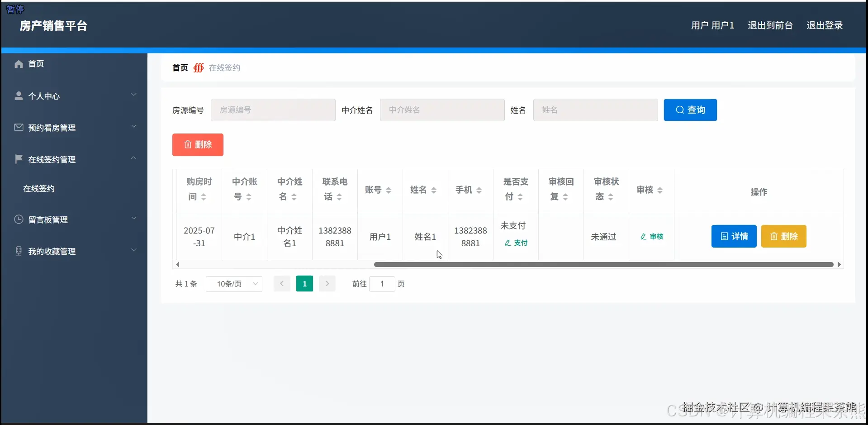Click the trash icon on the red 删除 button
Viewport: 868px width, 425px height.
(189, 144)
